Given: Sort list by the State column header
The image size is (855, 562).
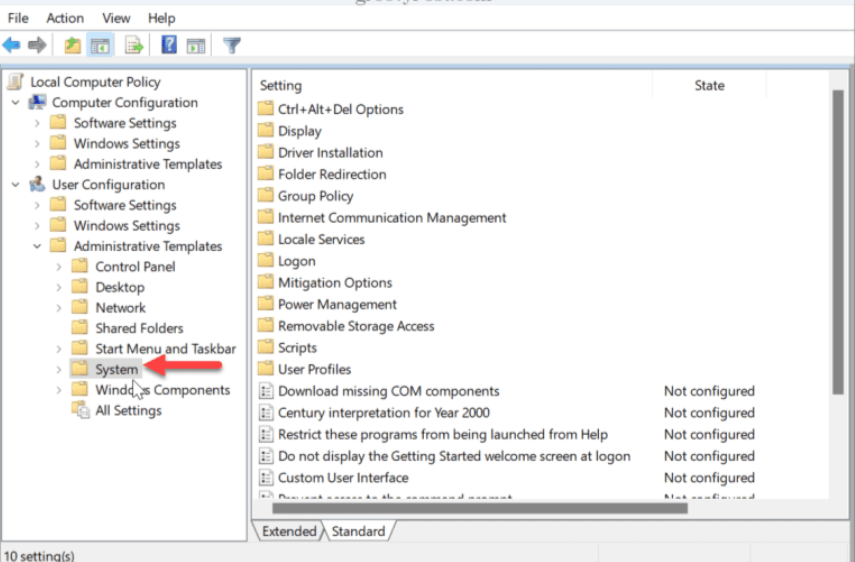Looking at the screenshot, I should tap(709, 86).
